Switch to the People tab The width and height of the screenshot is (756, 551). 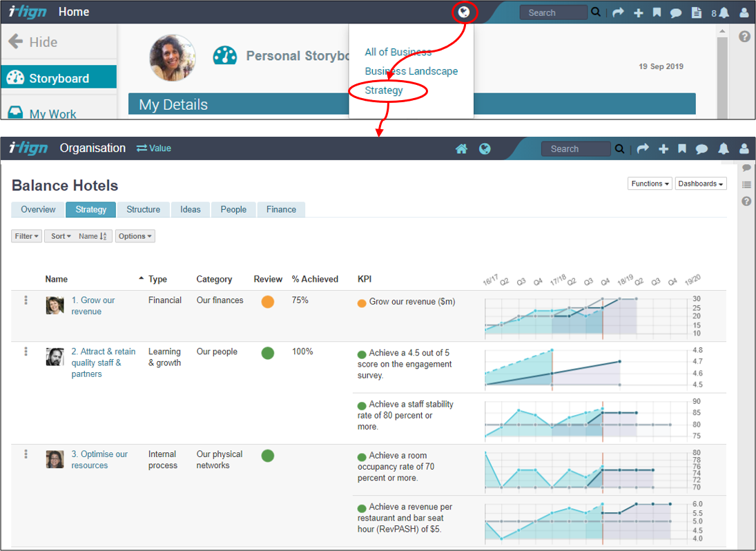(x=233, y=209)
